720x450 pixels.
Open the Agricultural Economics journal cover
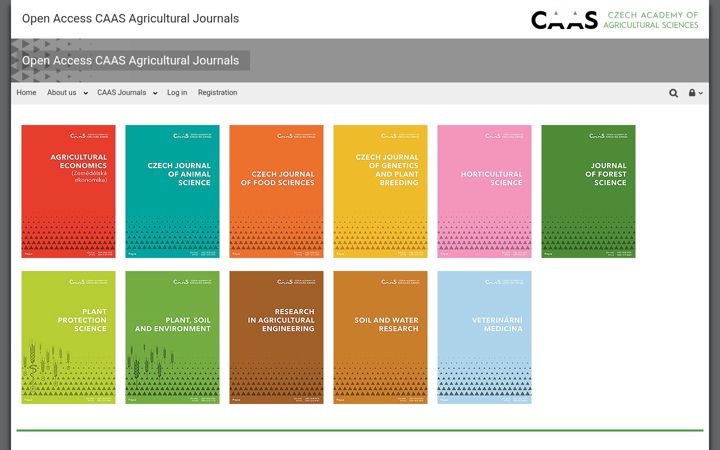click(x=68, y=191)
